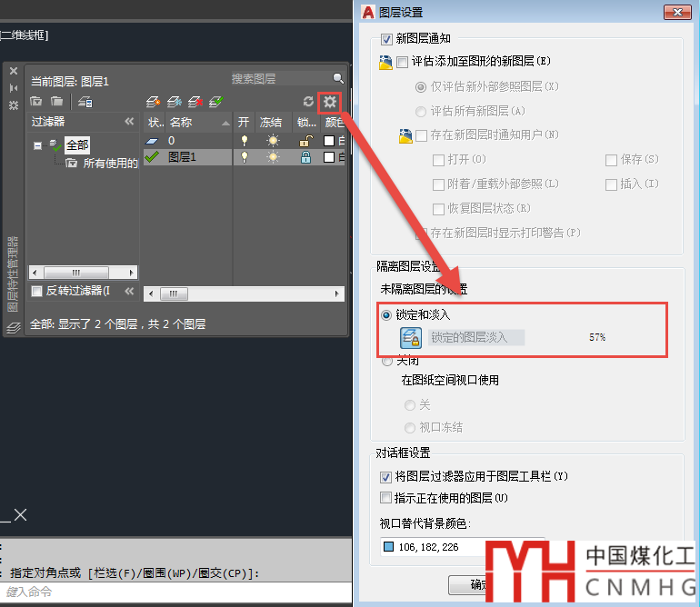Screen dimensions: 700x607
Task: Toggle freeze sun icon for 图层1
Action: click(x=273, y=157)
